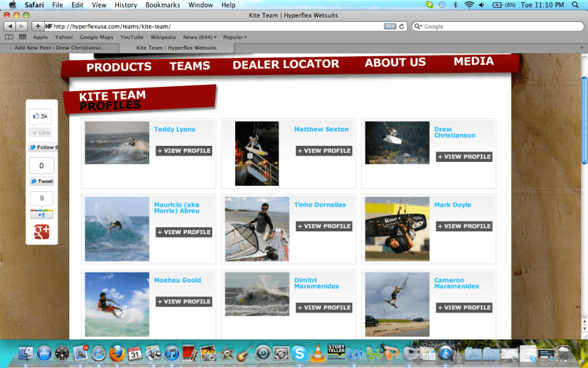Expand the News (644) bookmarks folder
The width and height of the screenshot is (588, 368).
[199, 37]
